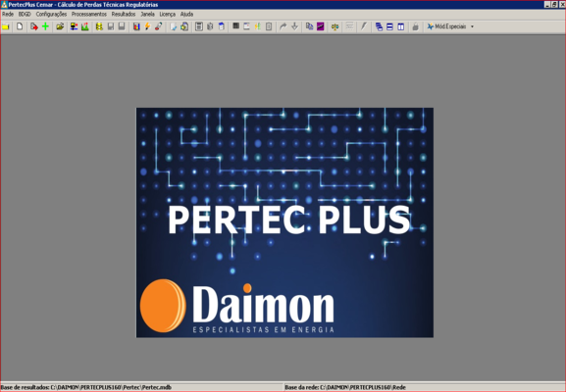Click the green plus add icon
The height and width of the screenshot is (392, 566).
tap(45, 26)
